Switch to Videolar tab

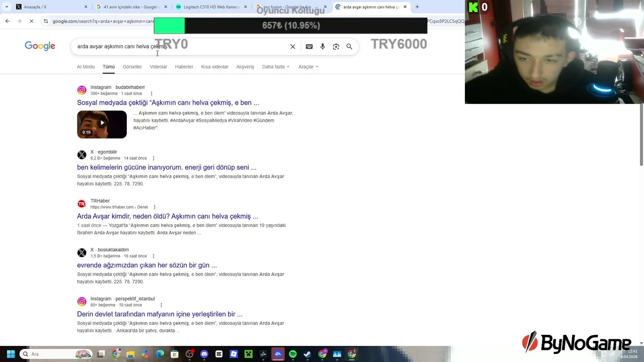coord(158,67)
